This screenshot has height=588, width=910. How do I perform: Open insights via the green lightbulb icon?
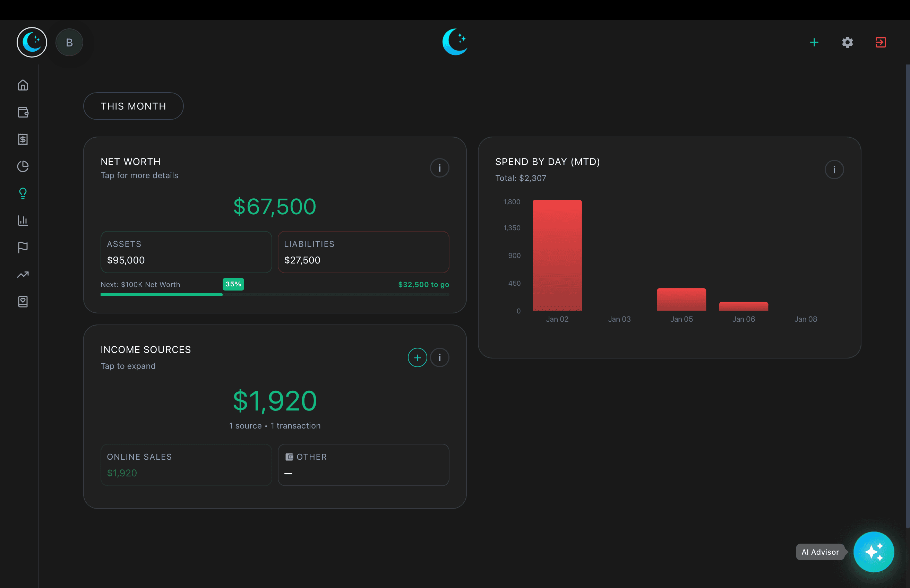23,193
